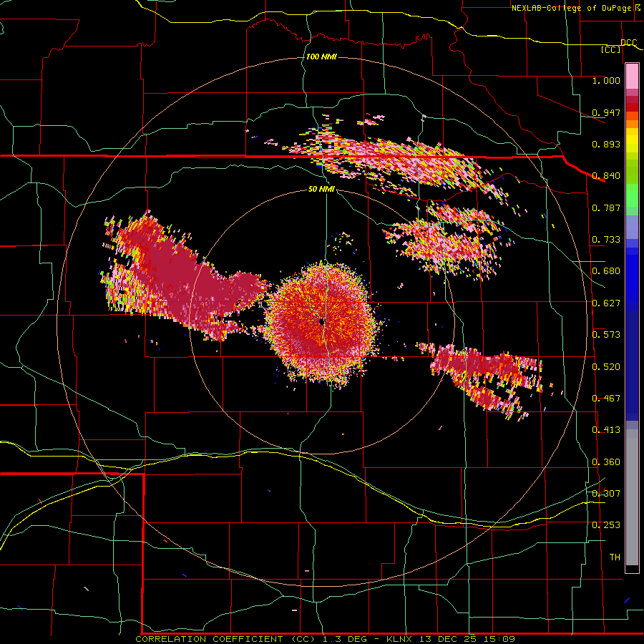
Task: Click the KLNX station identifier in caption
Action: 400,639
